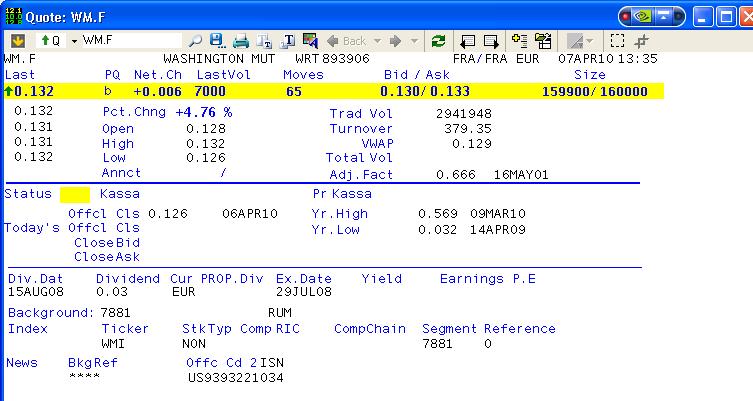Click the Offcl Cls value 0.126
This screenshot has width=753, height=401.
coord(168,213)
